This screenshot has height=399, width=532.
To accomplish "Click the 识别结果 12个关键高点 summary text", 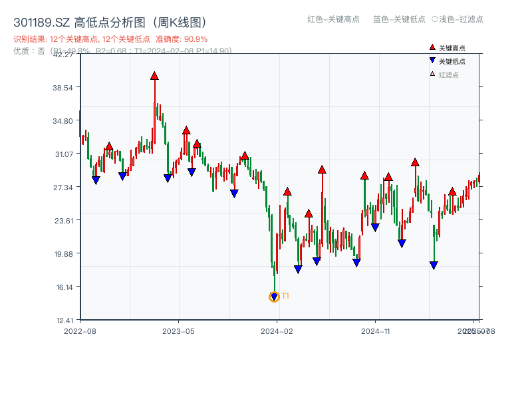I will point(82,39).
